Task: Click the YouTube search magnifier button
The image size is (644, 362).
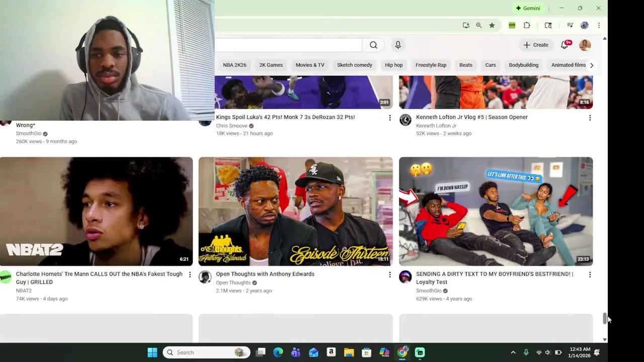Action: click(373, 45)
